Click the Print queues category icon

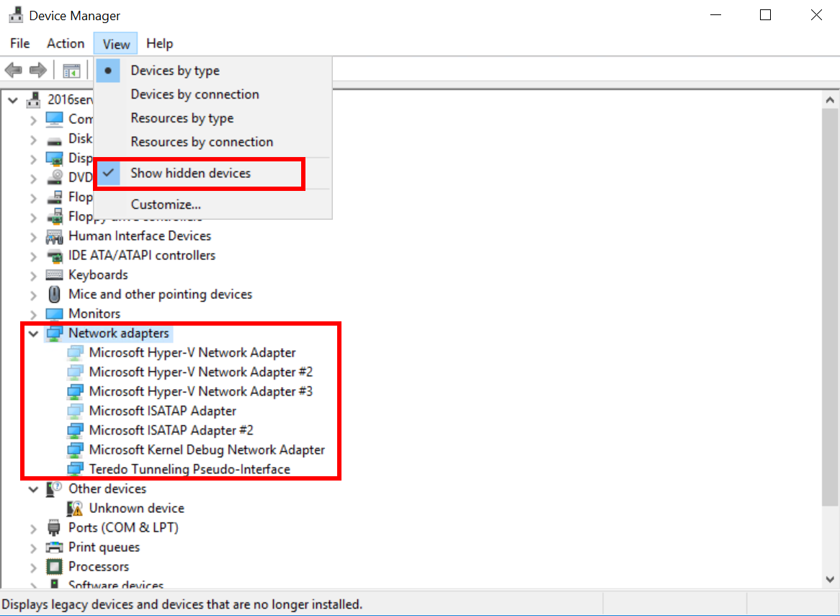(x=54, y=548)
